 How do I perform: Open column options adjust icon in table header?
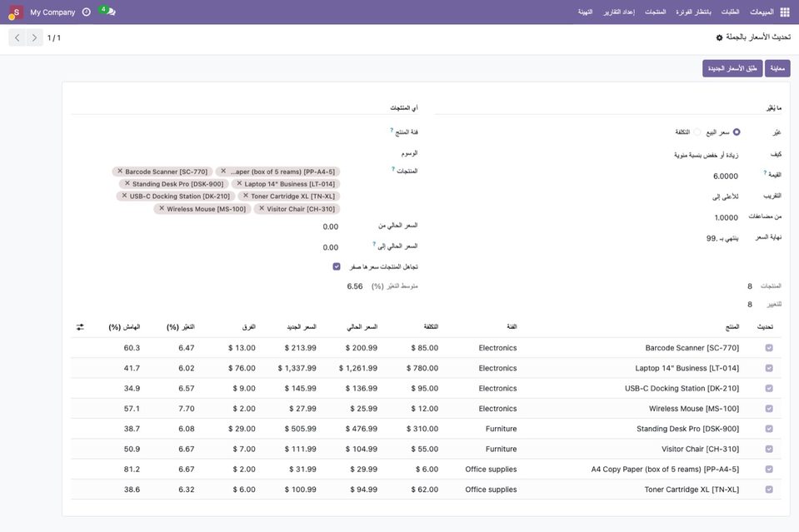click(x=80, y=327)
